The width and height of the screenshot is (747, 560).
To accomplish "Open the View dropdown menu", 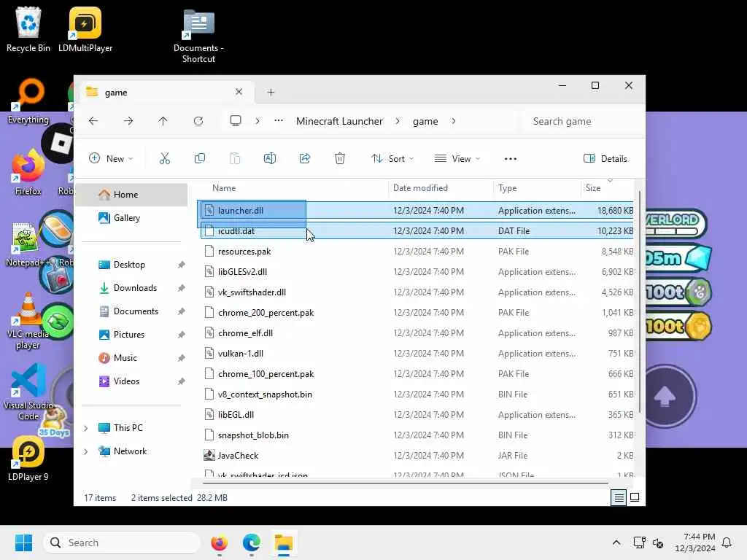I will click(x=457, y=158).
